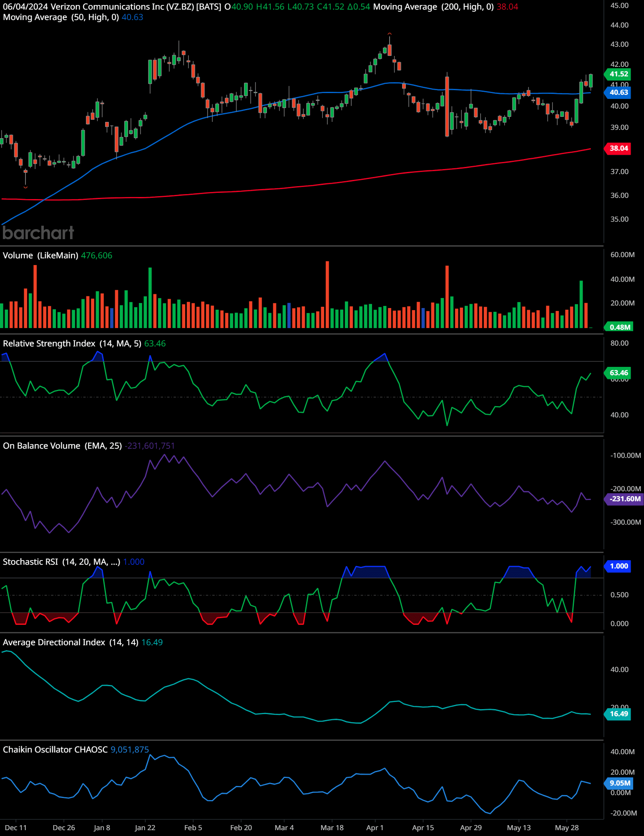The height and width of the screenshot is (836, 644).
Task: Click the green 0.48M volume tag
Action: 619,327
